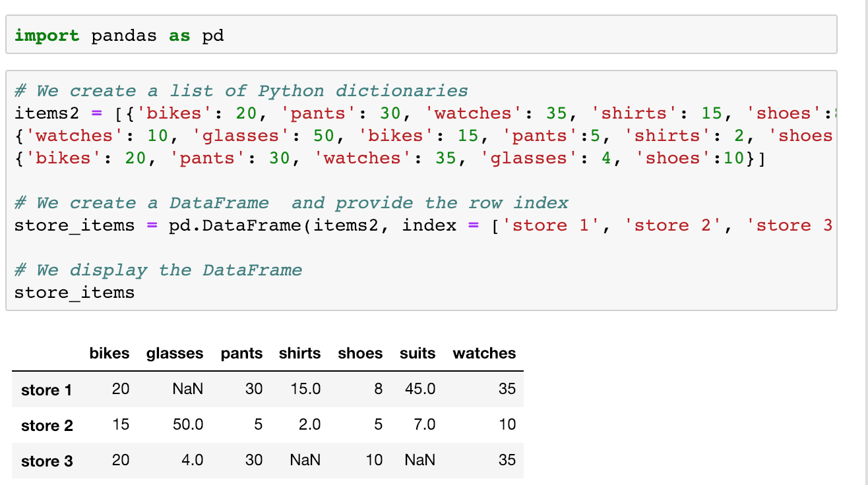Select the 'shirts' column header
This screenshot has width=868, height=485.
pyautogui.click(x=299, y=354)
